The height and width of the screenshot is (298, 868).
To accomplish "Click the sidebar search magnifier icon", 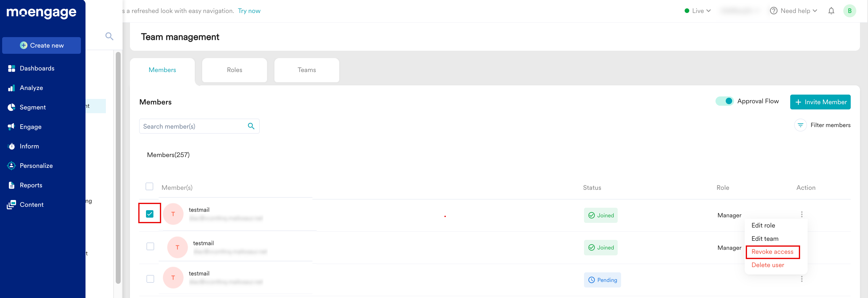I will (109, 36).
